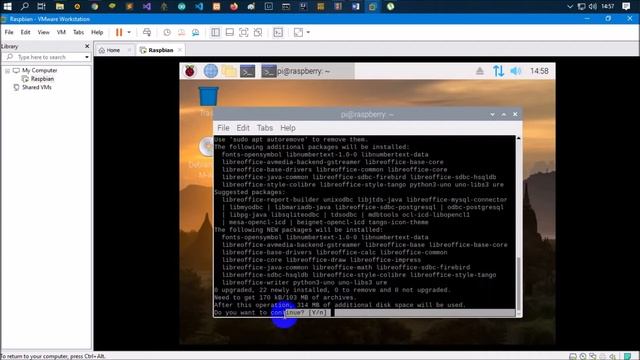Open the Raspbian file manager icon
The width and height of the screenshot is (640, 360).
coord(229,71)
